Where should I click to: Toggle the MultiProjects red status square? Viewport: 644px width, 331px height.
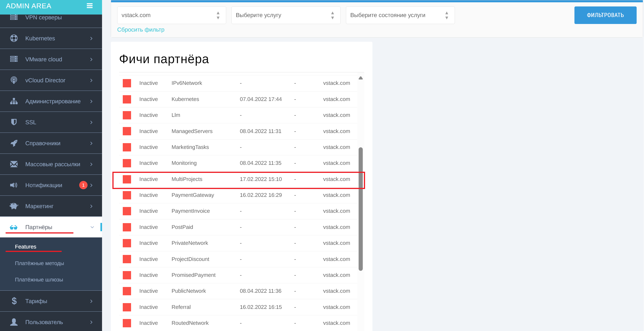tap(127, 179)
